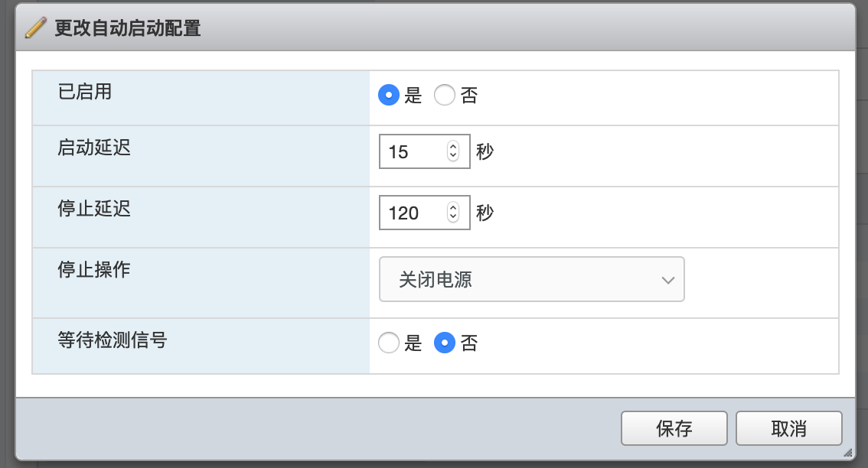Increase 启动延迟 with the up stepper arrow
The image size is (868, 468).
[453, 146]
